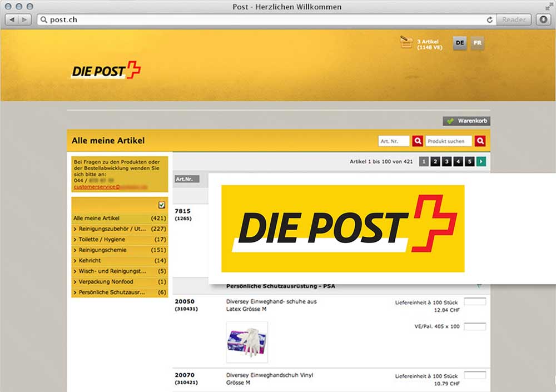Click the red search icon next to Produkt suchen
This screenshot has width=556, height=392.
coord(480,141)
